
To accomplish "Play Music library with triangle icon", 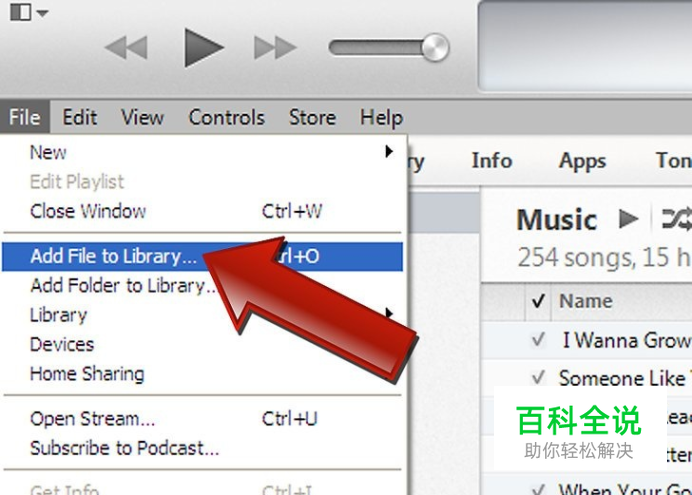I will [x=628, y=218].
